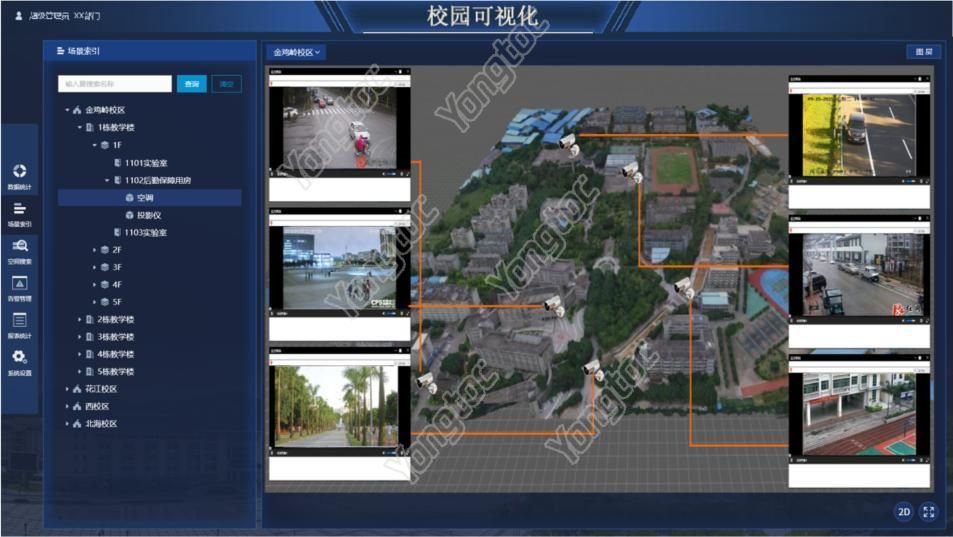Expand the 4F floor node
953x537 pixels.
click(94, 284)
